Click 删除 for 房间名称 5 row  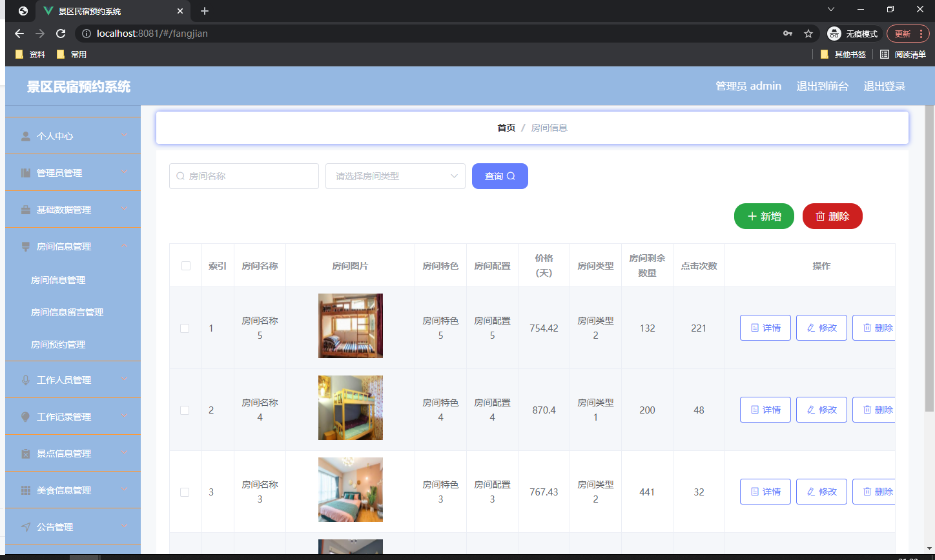coord(874,328)
